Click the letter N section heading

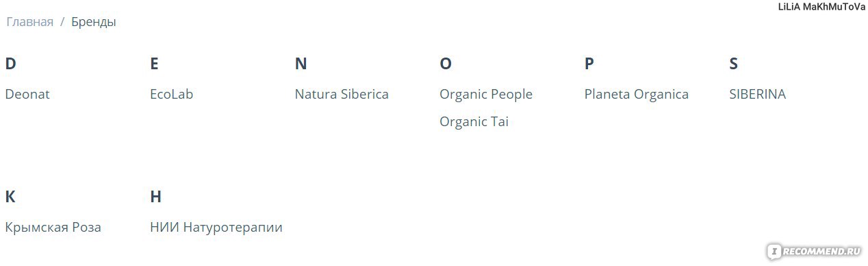click(301, 64)
